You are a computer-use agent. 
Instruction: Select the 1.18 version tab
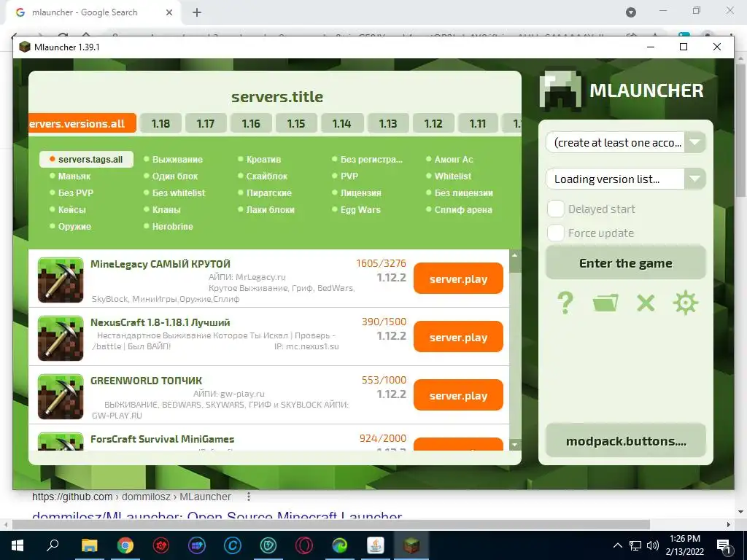(160, 123)
